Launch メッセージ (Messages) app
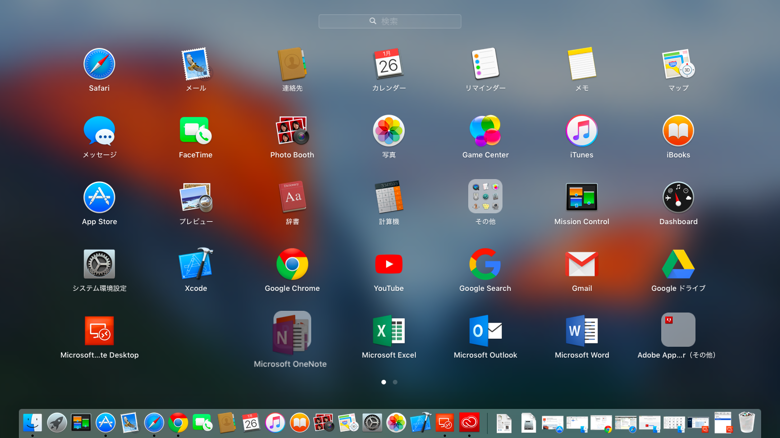 [x=99, y=131]
